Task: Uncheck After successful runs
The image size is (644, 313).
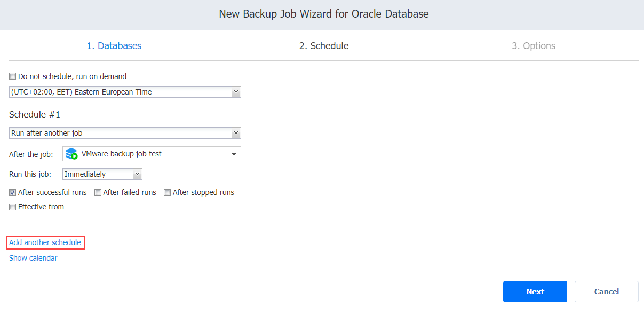Action: coord(13,192)
